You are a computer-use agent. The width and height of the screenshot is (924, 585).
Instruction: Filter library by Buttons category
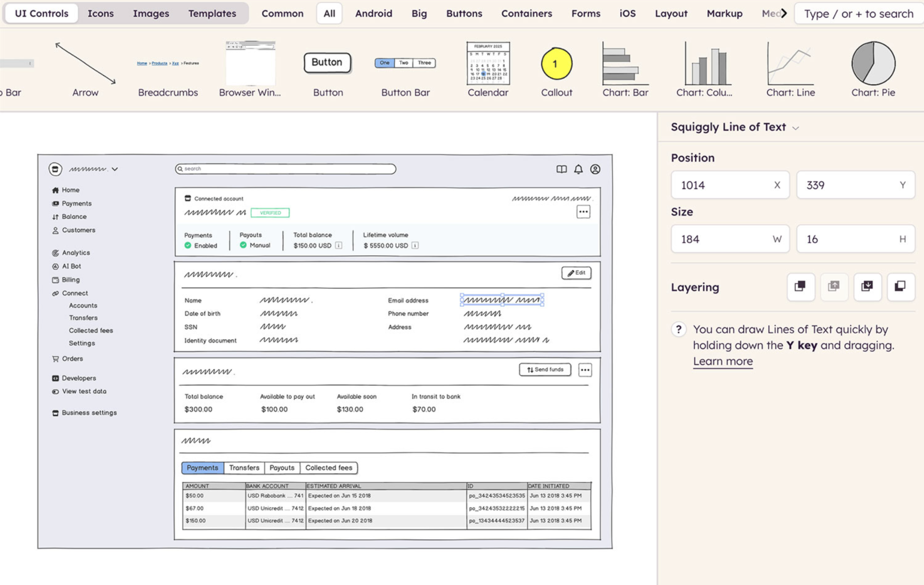(x=464, y=13)
